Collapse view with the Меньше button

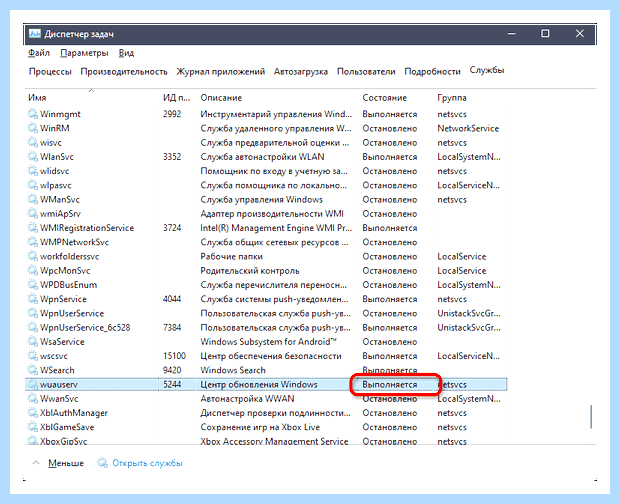click(x=66, y=463)
